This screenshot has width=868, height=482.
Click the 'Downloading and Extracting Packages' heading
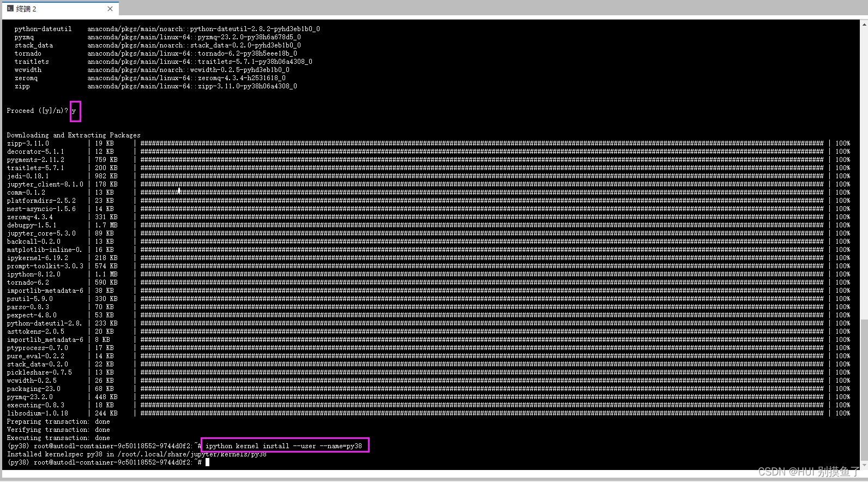[74, 135]
